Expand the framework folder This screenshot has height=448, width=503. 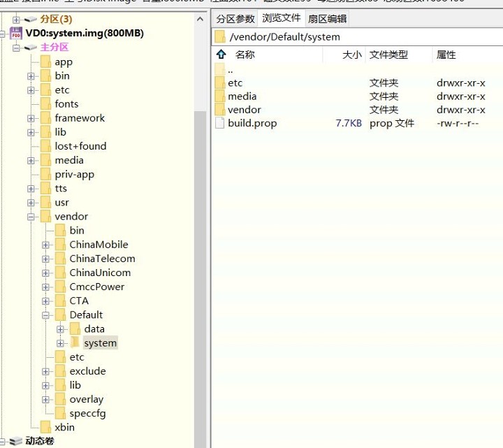tap(31, 118)
